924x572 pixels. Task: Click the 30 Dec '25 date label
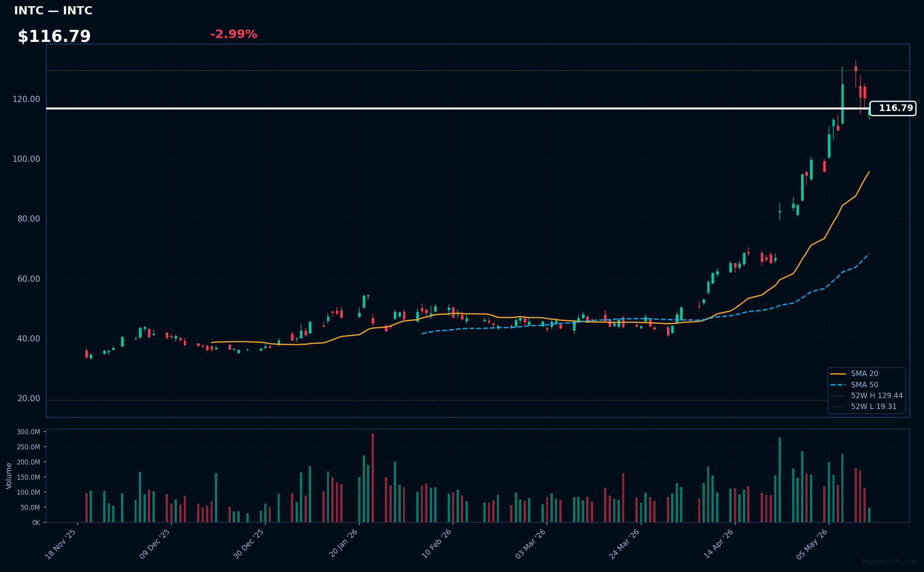point(249,544)
